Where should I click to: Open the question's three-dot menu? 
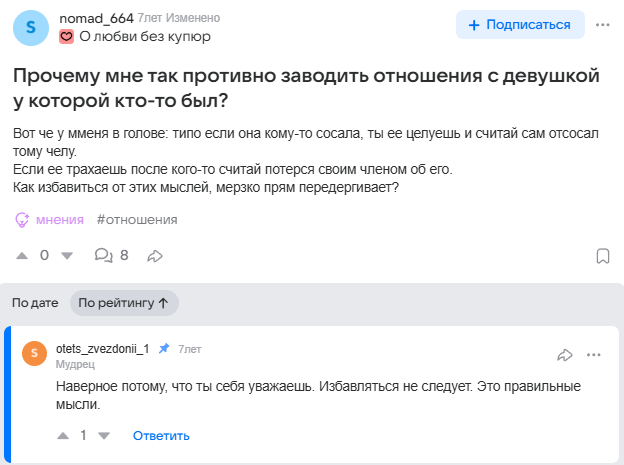603,25
